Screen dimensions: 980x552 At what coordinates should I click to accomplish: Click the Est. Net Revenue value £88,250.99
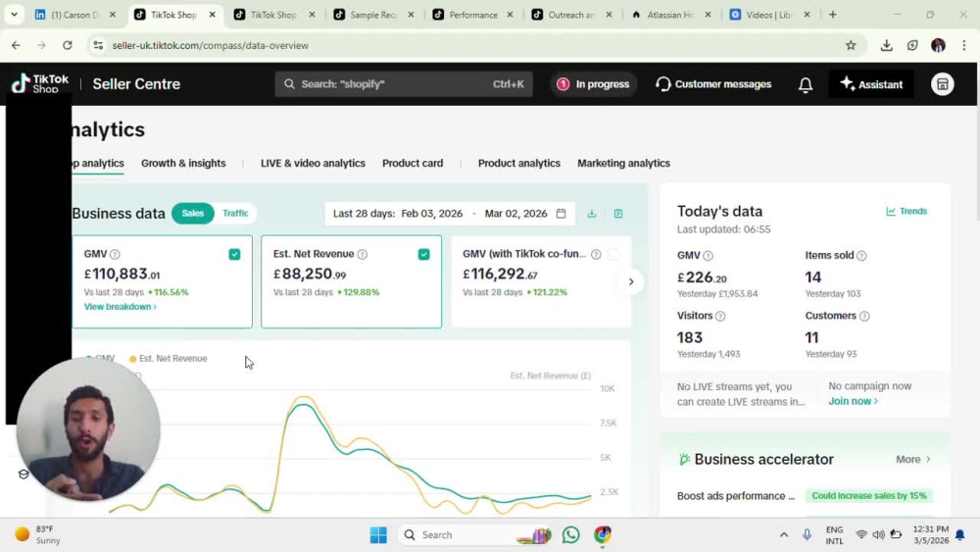(x=310, y=275)
